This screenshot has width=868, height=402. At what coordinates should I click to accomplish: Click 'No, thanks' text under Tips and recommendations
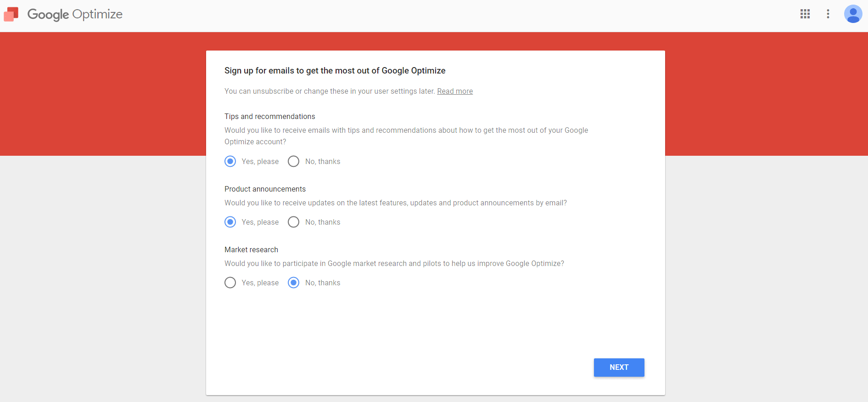click(x=323, y=161)
